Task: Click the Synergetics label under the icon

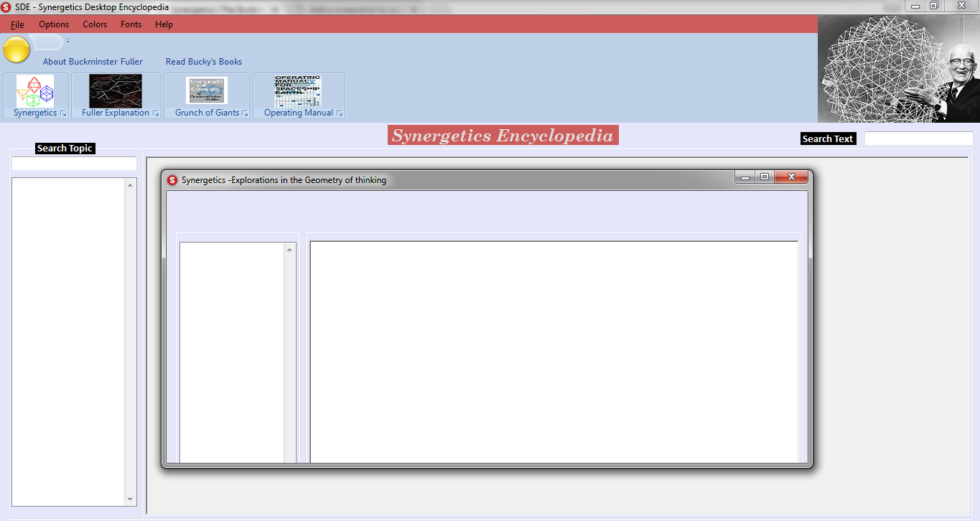Action: (x=35, y=113)
